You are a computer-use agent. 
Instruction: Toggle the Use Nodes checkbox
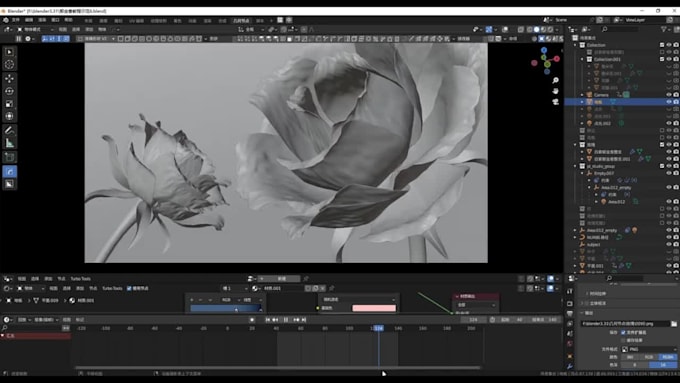pos(129,288)
